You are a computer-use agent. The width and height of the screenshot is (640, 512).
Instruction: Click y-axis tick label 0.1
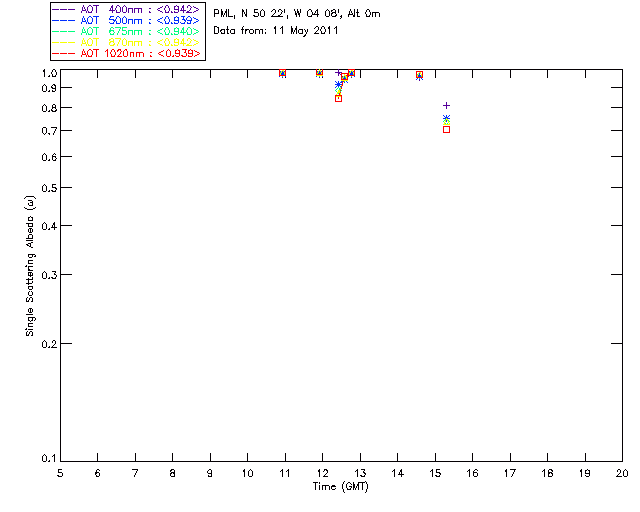[x=49, y=459]
